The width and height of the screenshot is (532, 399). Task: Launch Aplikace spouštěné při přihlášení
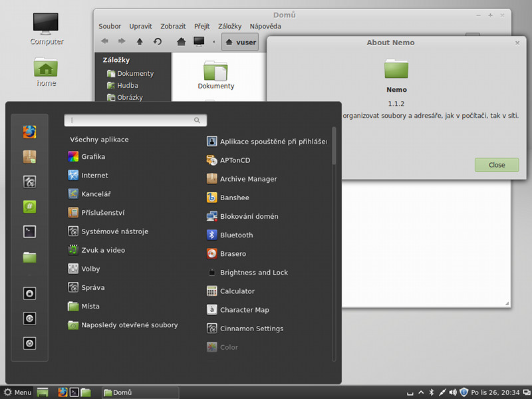(x=267, y=142)
